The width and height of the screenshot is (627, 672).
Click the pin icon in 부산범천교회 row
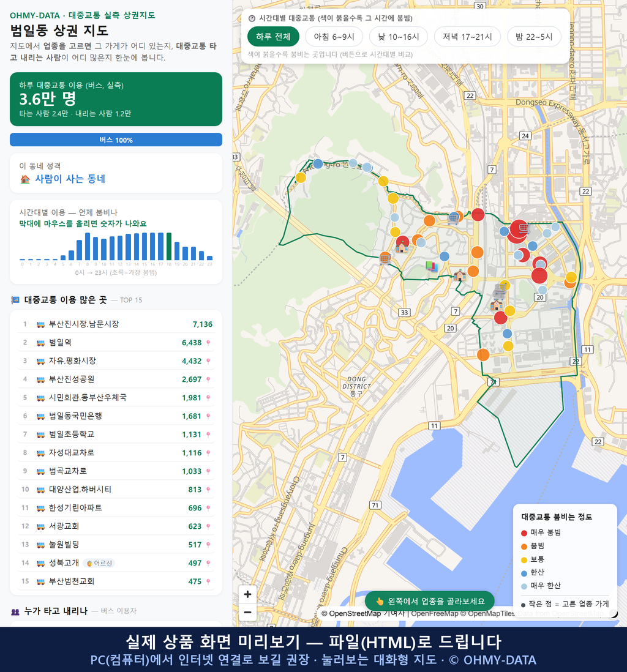pyautogui.click(x=208, y=581)
